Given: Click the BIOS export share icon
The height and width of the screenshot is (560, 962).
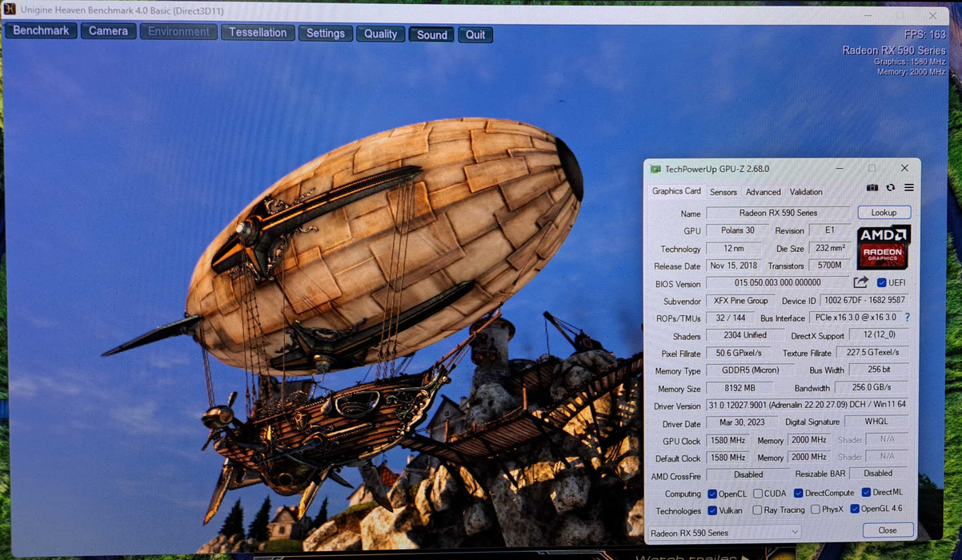Looking at the screenshot, I should click(861, 282).
